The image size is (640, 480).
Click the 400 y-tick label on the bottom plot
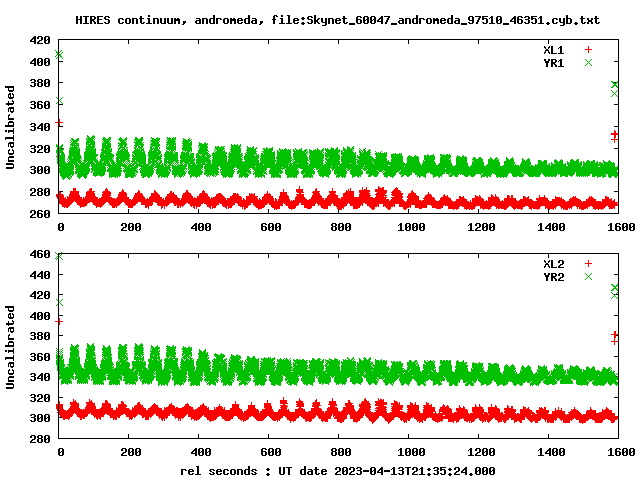coord(40,316)
